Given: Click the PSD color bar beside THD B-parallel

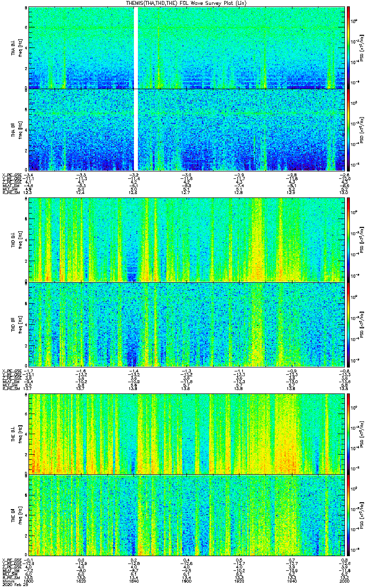Looking at the screenshot, I should [x=348, y=324].
